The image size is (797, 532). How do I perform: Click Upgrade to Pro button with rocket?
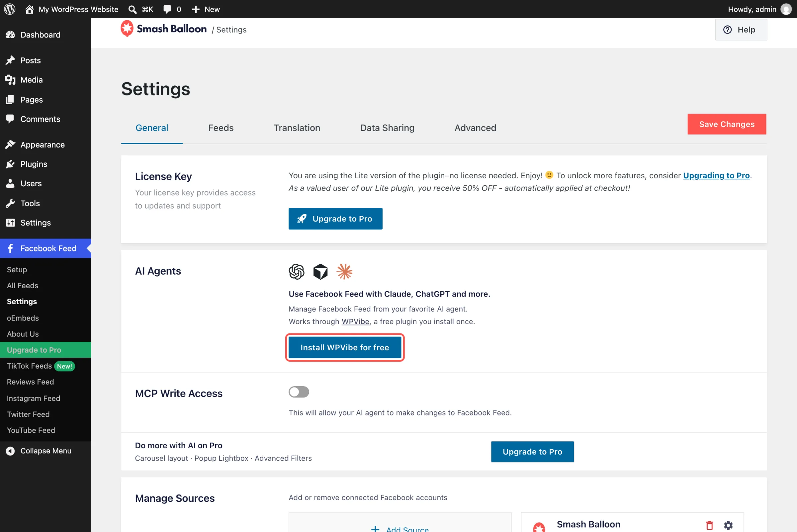[335, 219]
